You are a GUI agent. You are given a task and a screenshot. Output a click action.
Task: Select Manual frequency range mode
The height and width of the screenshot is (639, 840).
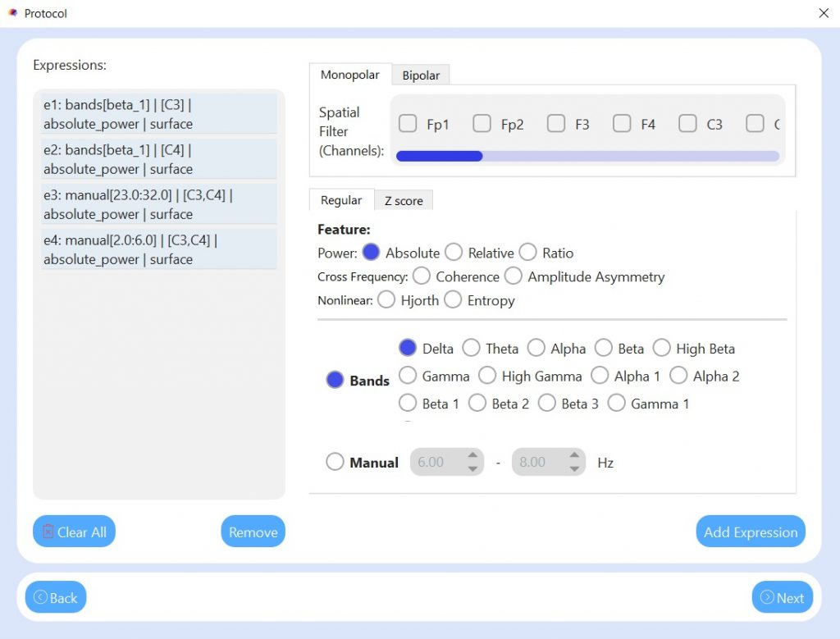pyautogui.click(x=335, y=463)
